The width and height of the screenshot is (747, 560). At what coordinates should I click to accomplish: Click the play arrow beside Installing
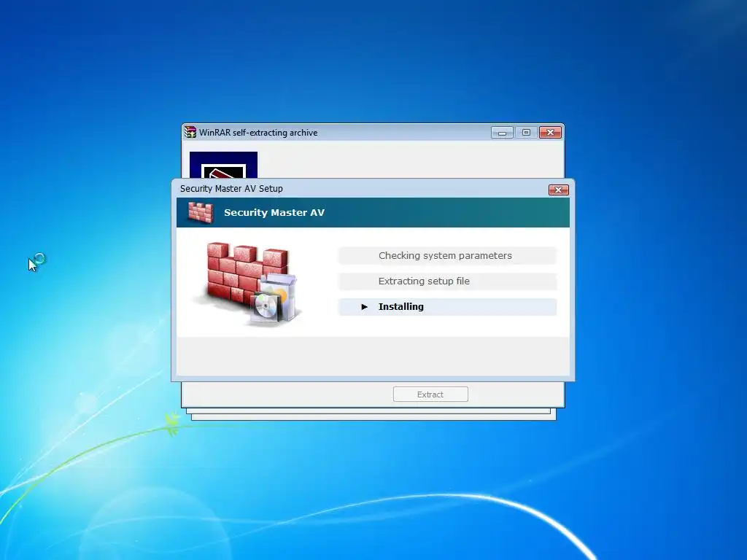point(365,307)
